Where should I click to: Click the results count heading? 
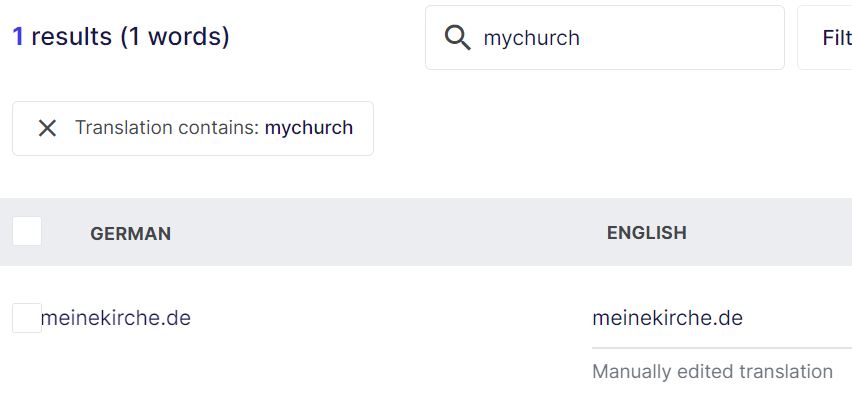121,37
